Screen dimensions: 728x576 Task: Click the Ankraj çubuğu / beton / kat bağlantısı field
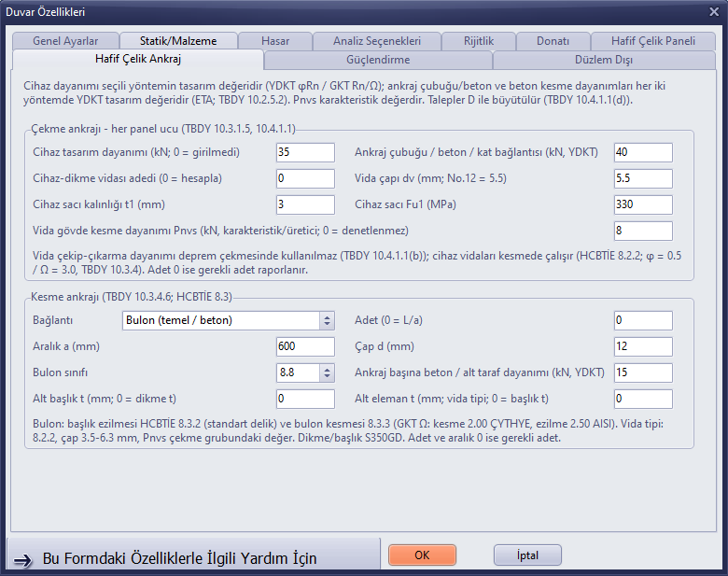[x=643, y=152]
